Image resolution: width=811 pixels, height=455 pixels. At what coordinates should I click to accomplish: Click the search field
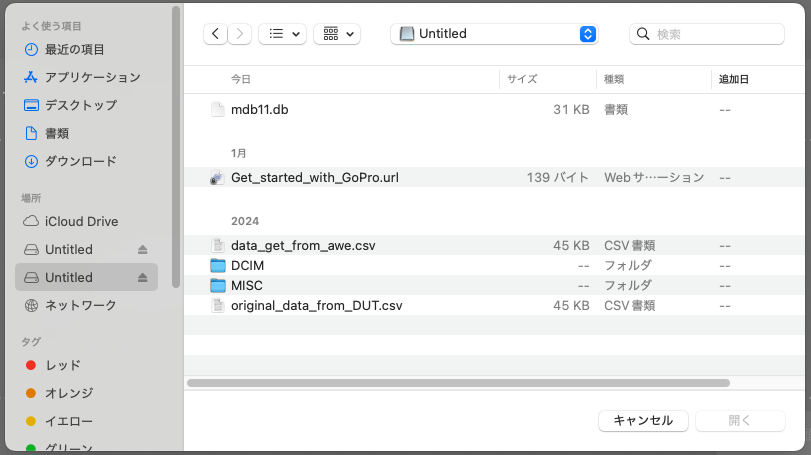click(714, 34)
